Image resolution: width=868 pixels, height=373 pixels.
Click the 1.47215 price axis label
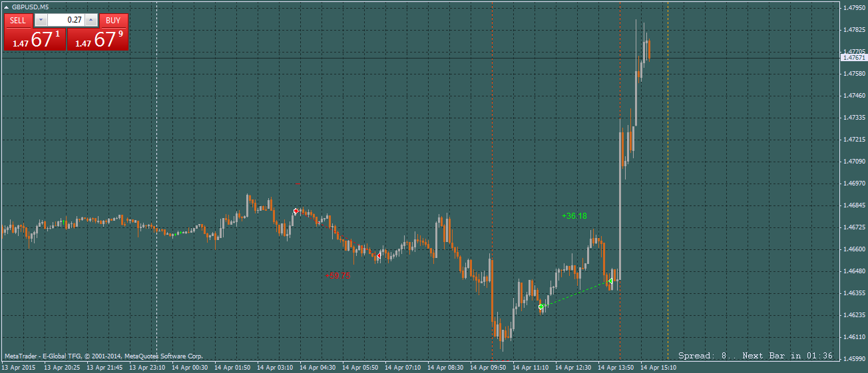coord(854,140)
